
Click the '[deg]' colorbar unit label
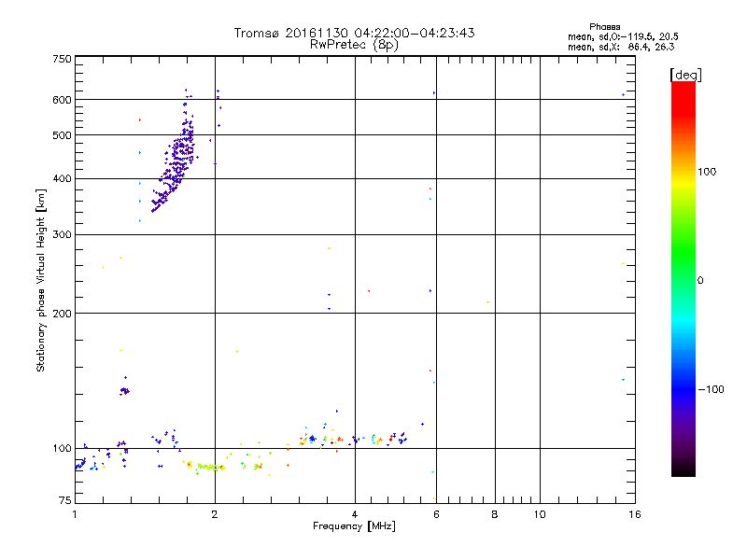pyautogui.click(x=685, y=75)
